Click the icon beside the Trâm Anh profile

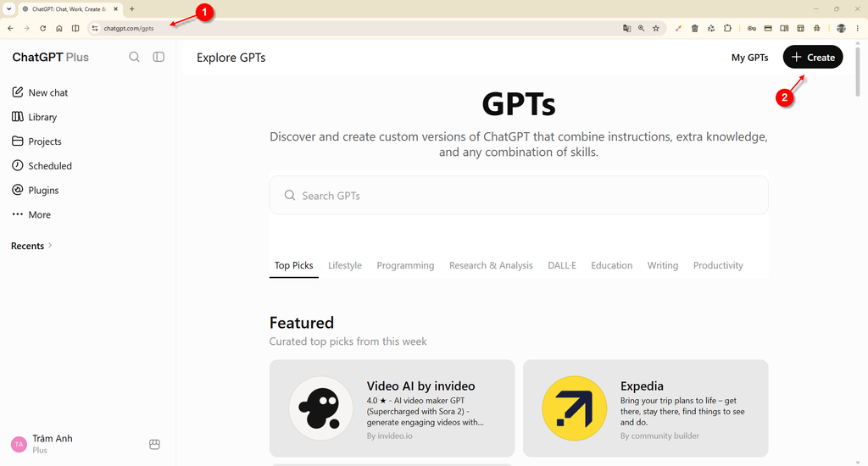pyautogui.click(x=154, y=445)
